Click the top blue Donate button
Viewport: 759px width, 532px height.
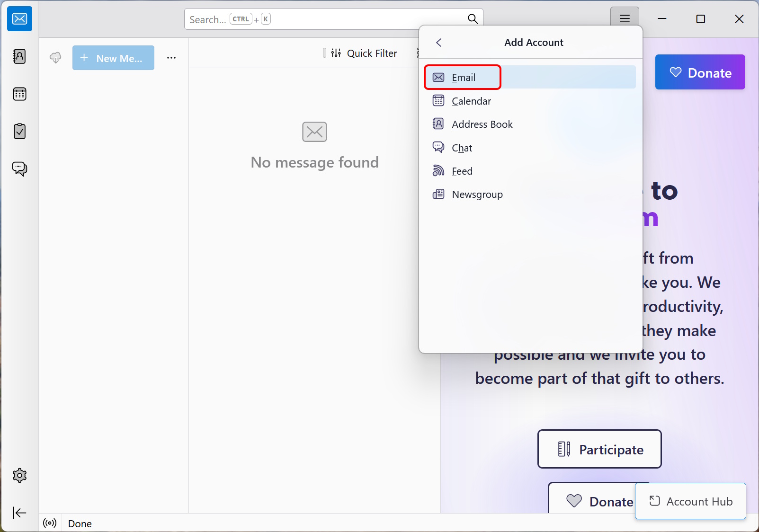700,72
